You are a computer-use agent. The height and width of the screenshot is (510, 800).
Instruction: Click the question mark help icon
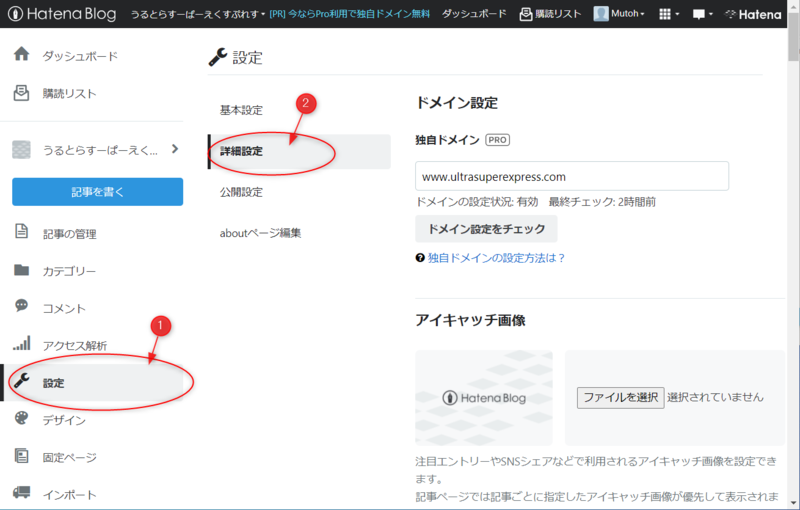pos(420,258)
